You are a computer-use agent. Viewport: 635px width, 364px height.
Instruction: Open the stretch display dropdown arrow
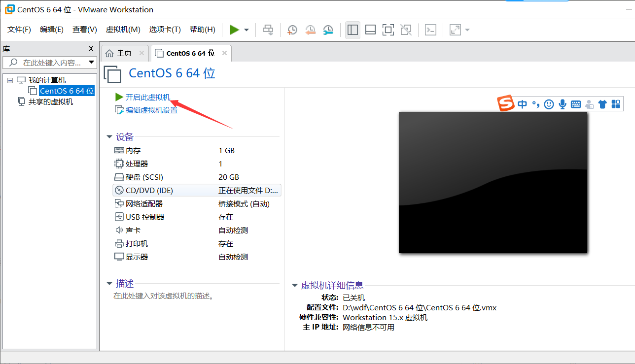467,30
